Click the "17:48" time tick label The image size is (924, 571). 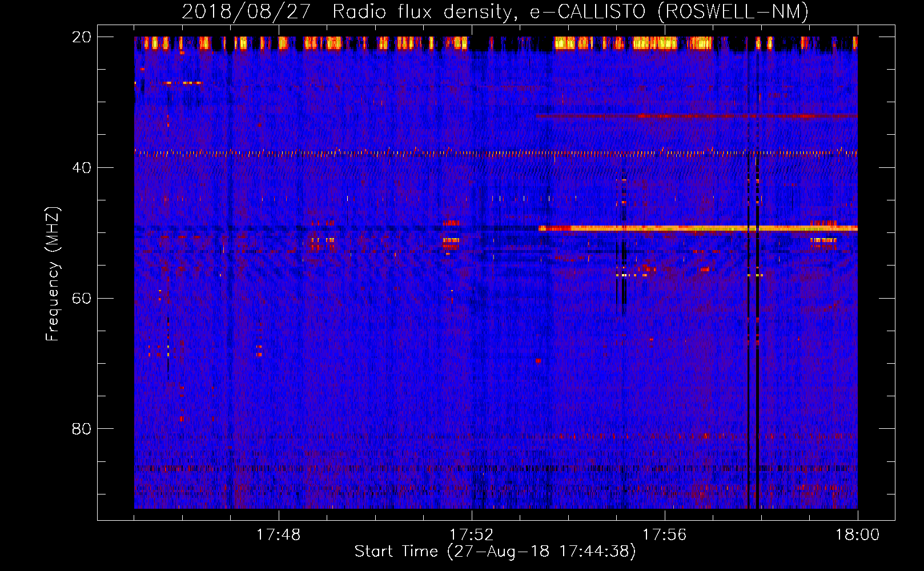click(278, 535)
